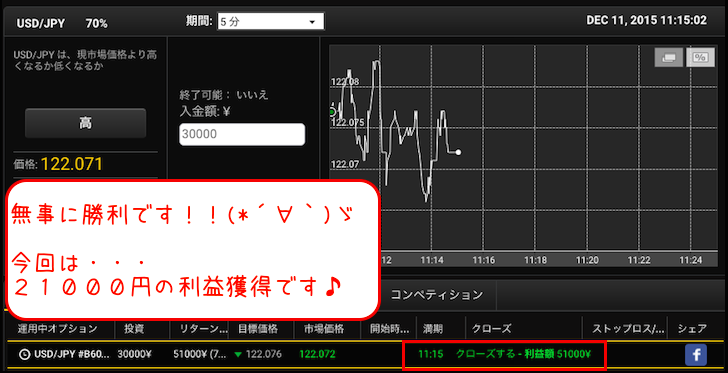Click the クローズ column header
Image resolution: width=728 pixels, height=373 pixels.
click(491, 329)
